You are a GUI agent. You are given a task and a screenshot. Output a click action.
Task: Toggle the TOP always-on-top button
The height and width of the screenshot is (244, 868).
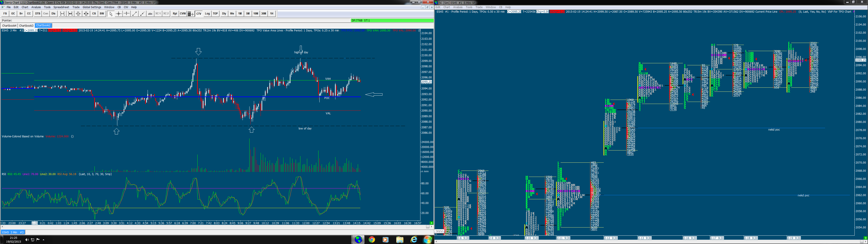click(215, 14)
